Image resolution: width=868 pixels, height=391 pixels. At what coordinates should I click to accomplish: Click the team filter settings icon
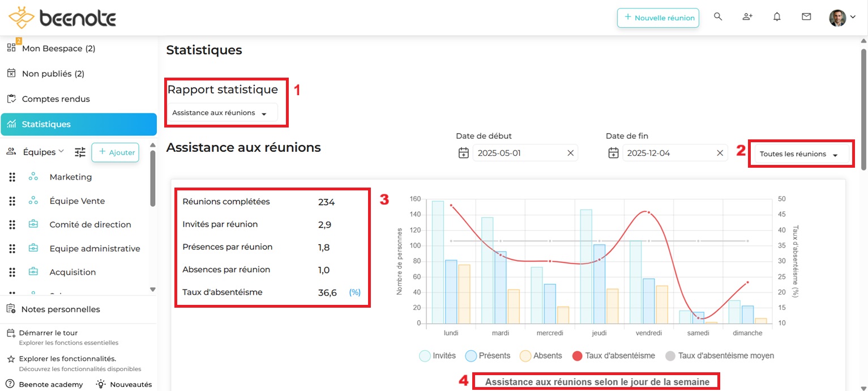point(80,152)
